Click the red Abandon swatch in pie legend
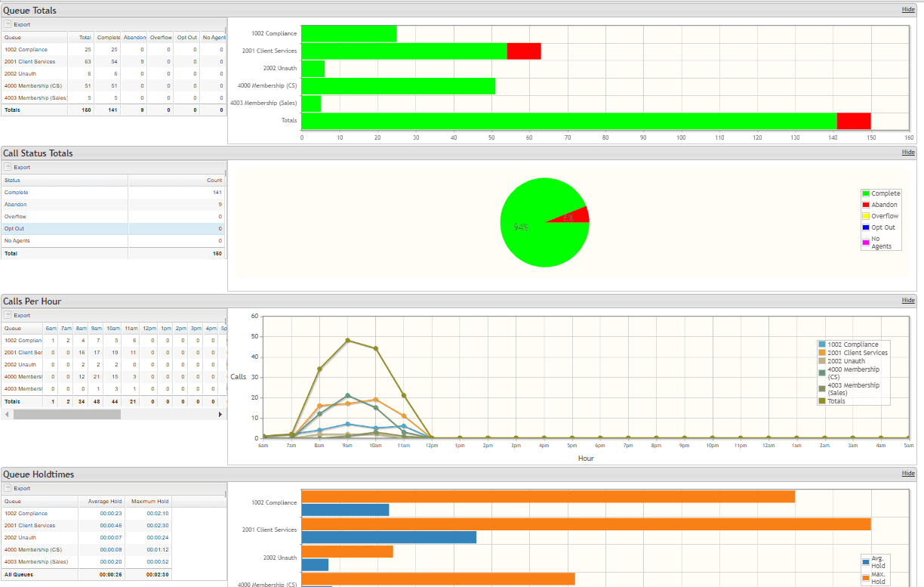Viewport: 924px width, 587px height. (866, 205)
